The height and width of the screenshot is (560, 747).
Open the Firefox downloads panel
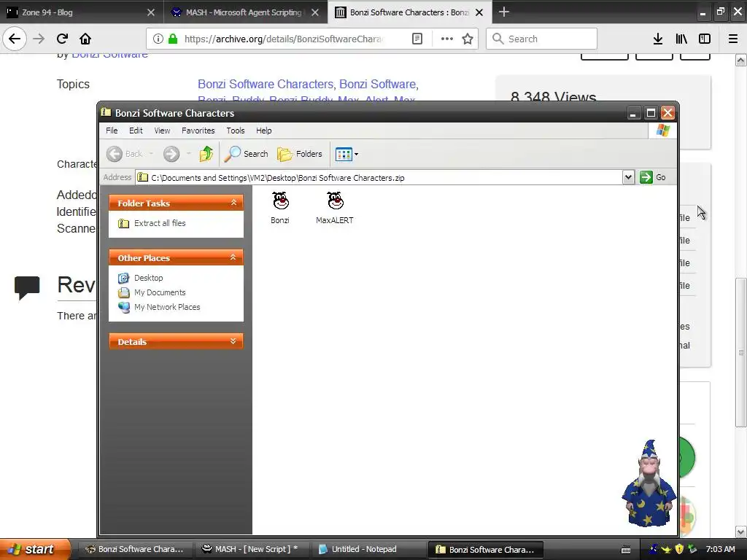click(x=658, y=39)
